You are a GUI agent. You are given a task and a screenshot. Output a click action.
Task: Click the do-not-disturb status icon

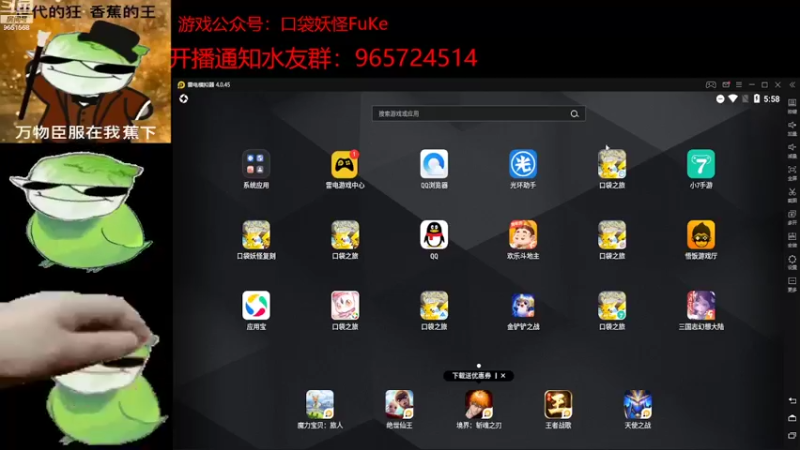click(x=720, y=99)
